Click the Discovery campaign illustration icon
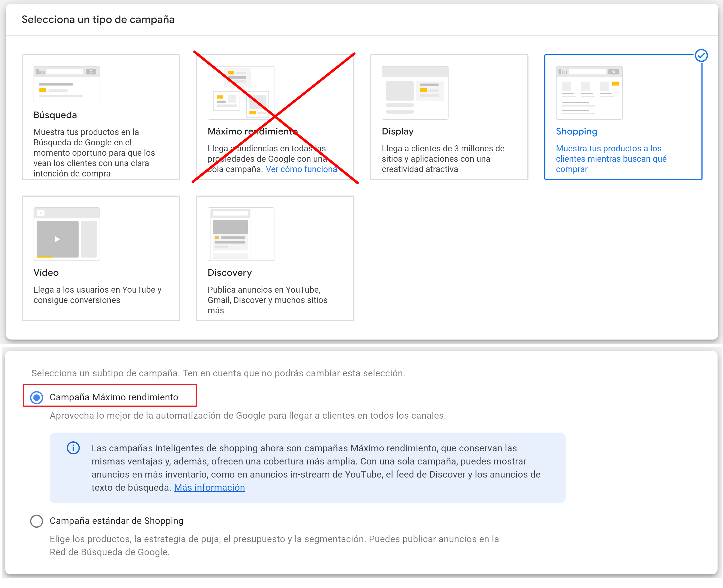The width and height of the screenshot is (723, 588). click(241, 234)
